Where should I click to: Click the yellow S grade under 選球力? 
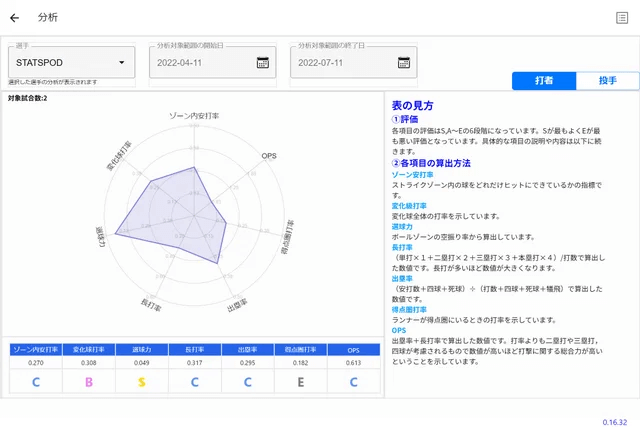click(142, 381)
